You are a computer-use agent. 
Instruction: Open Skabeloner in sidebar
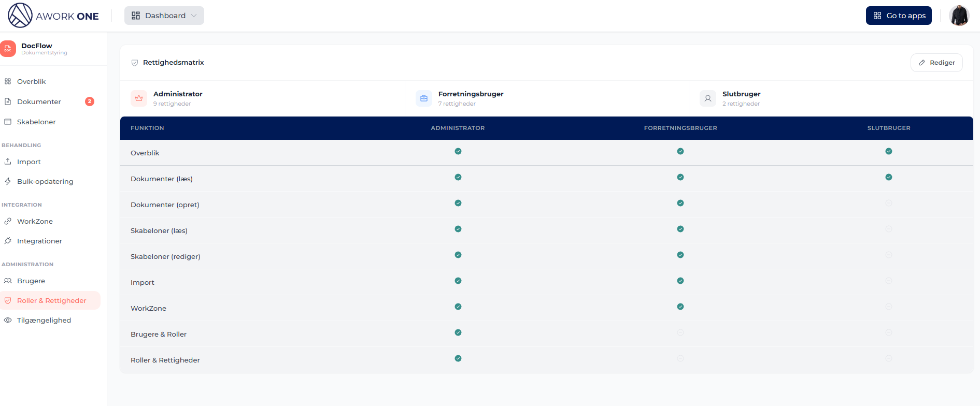click(36, 122)
